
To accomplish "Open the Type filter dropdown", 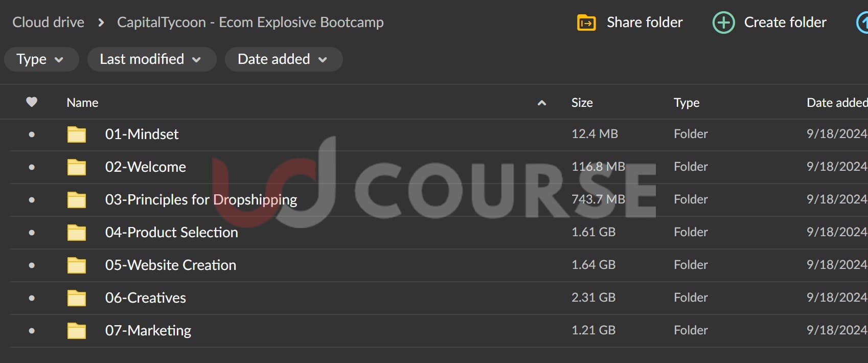I will point(41,59).
